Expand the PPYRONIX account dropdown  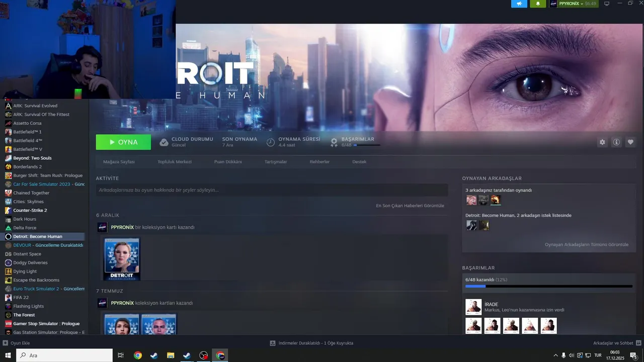574,4
